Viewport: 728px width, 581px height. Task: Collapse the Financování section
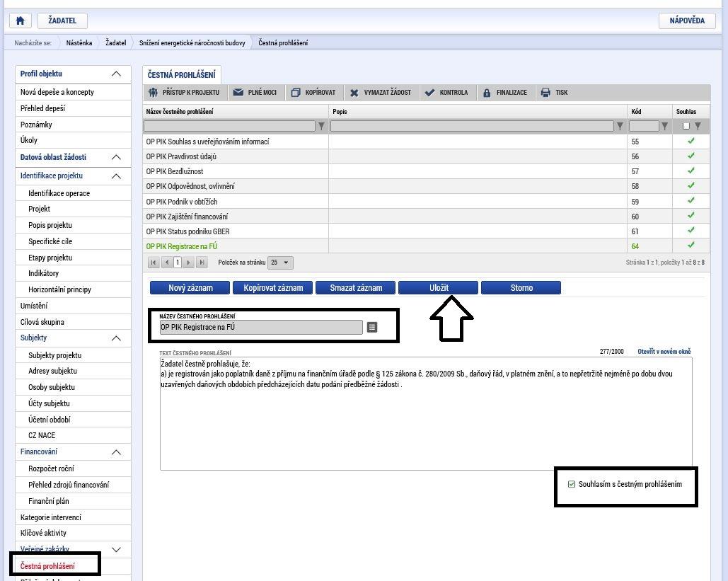coord(116,452)
